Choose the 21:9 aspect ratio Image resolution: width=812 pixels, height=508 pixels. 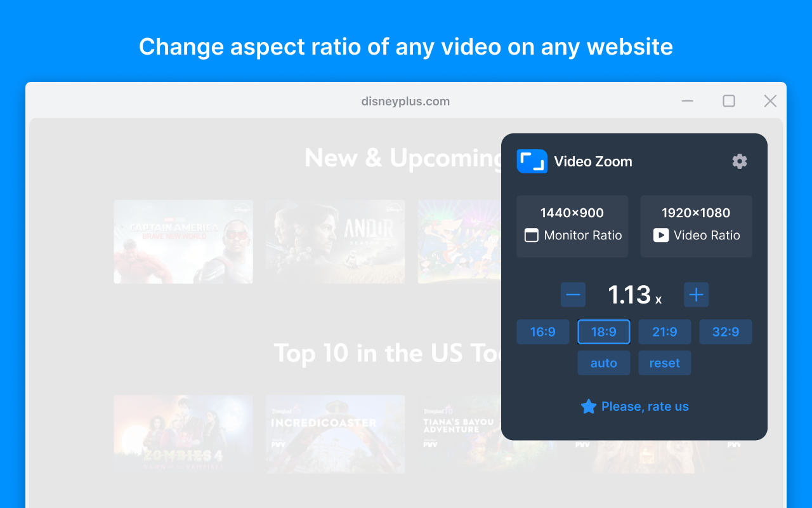point(665,332)
